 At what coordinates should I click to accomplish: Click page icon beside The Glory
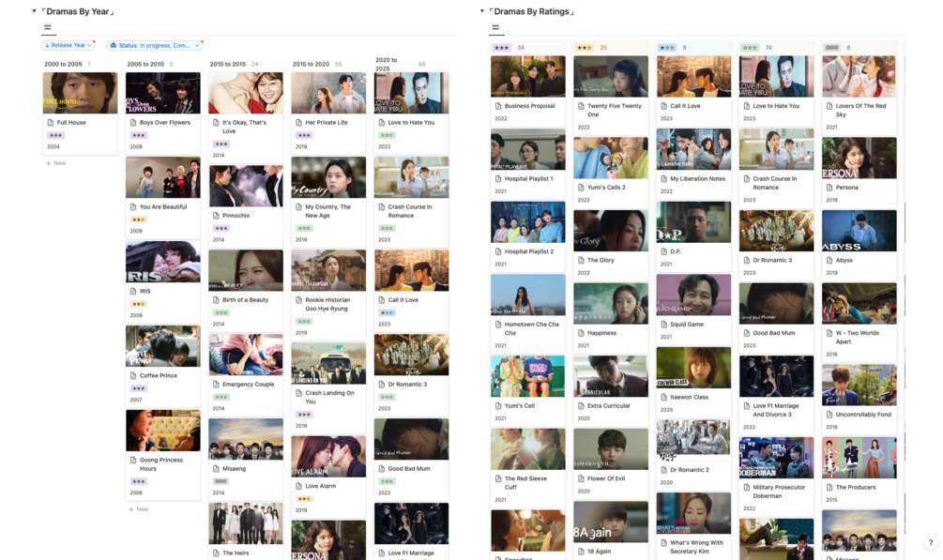[582, 261]
